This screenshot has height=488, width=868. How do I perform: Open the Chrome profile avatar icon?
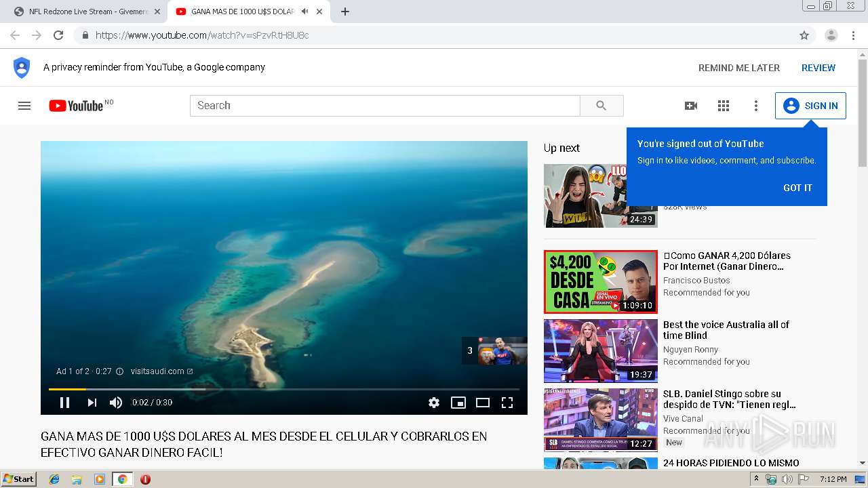point(831,35)
